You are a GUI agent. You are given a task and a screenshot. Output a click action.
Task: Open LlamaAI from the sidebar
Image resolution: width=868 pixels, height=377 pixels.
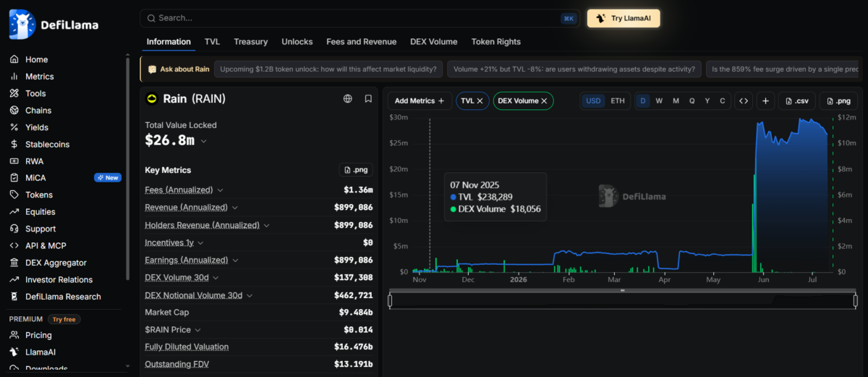pos(40,352)
